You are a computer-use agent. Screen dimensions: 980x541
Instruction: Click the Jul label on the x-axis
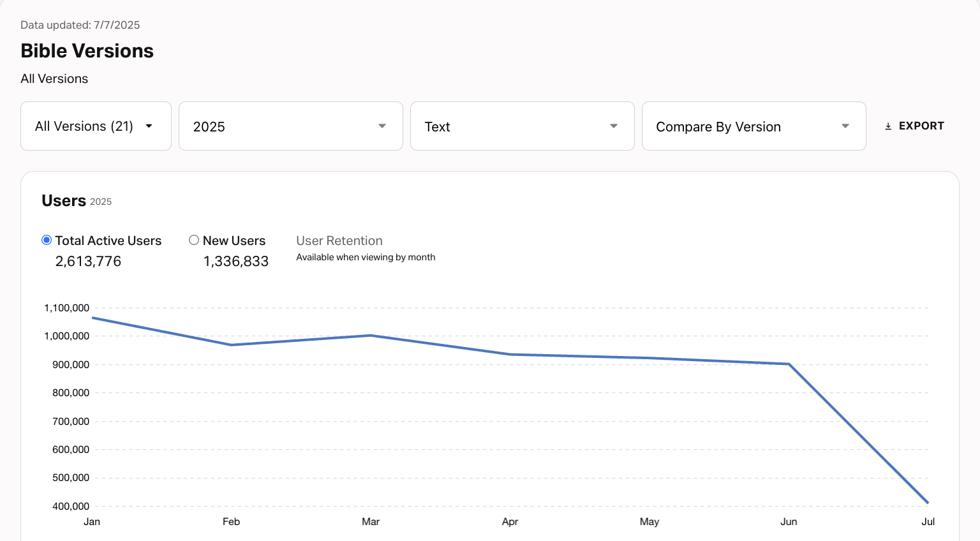(x=928, y=522)
